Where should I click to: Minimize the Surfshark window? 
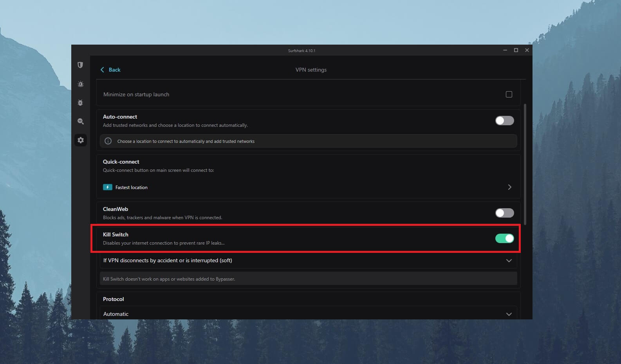(x=505, y=50)
